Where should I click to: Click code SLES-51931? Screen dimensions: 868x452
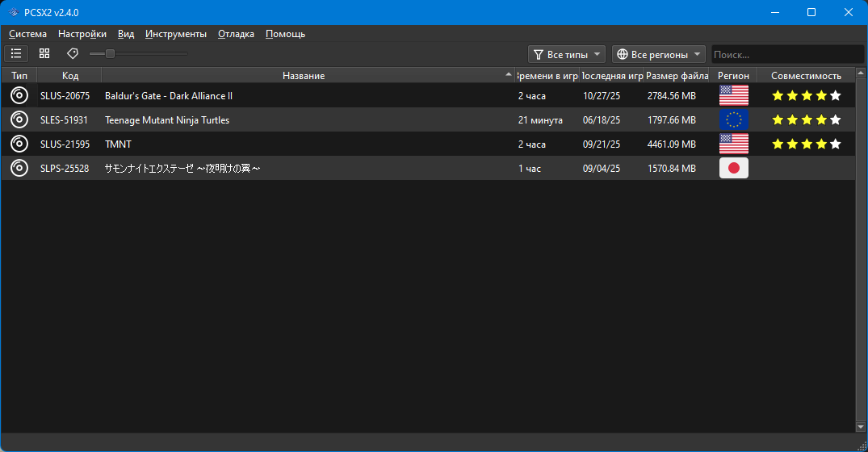point(65,120)
